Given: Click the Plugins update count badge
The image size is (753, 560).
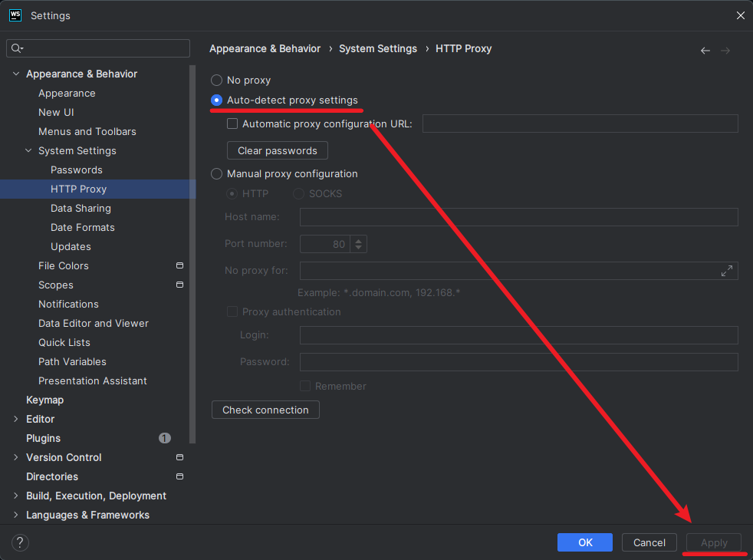Looking at the screenshot, I should pos(165,439).
